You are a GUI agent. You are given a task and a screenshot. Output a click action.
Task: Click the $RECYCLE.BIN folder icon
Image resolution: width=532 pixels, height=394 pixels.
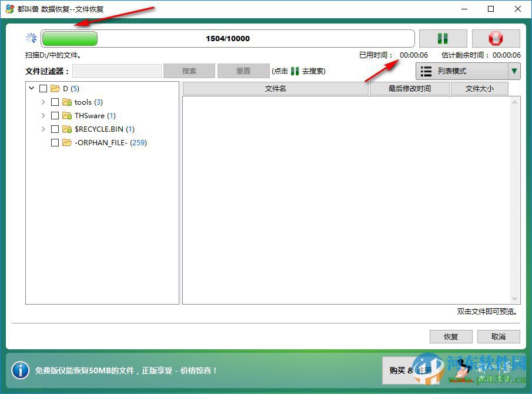(x=66, y=129)
